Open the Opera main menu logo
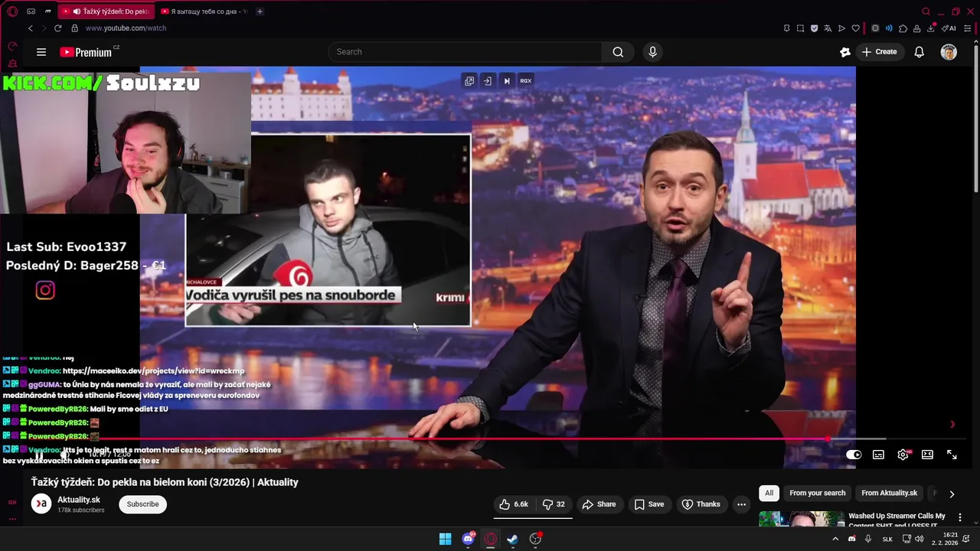This screenshot has height=551, width=980. [12, 11]
